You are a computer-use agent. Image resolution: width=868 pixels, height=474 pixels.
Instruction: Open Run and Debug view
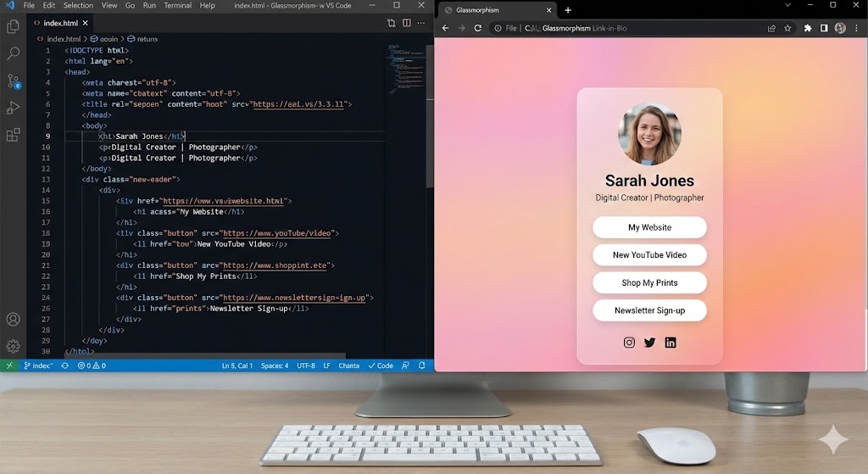[13, 108]
